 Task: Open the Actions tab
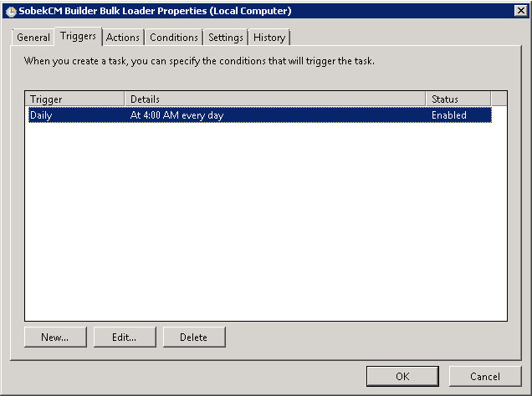(123, 38)
